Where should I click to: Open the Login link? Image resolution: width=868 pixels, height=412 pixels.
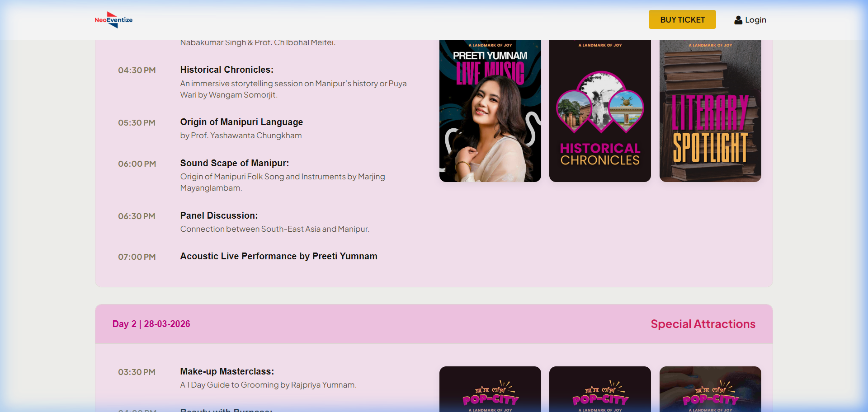[x=750, y=20]
